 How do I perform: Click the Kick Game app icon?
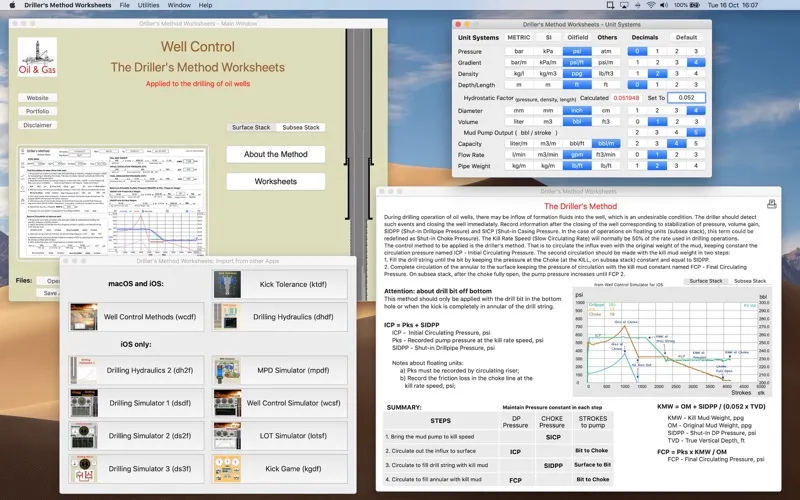[x=227, y=469]
